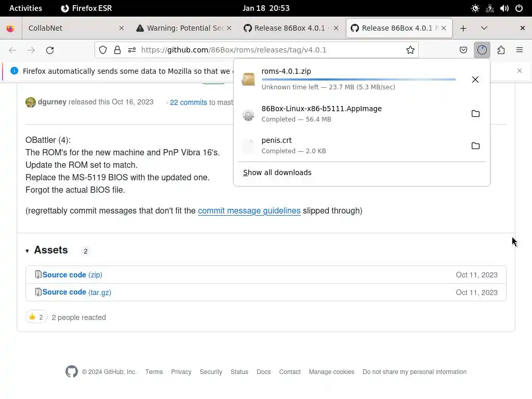Open Privacy footer link
Image resolution: width=532 pixels, height=399 pixels.
[x=181, y=372]
